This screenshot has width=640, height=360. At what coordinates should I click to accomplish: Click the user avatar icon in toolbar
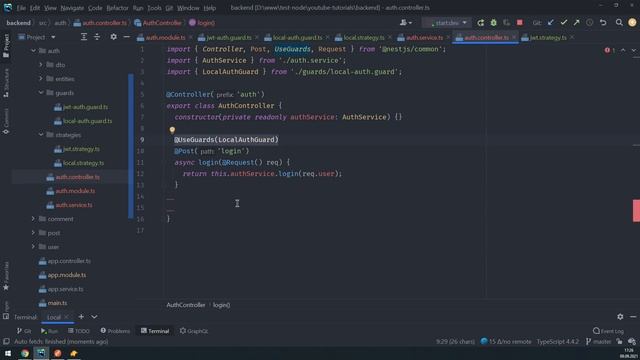pyautogui.click(x=632, y=23)
